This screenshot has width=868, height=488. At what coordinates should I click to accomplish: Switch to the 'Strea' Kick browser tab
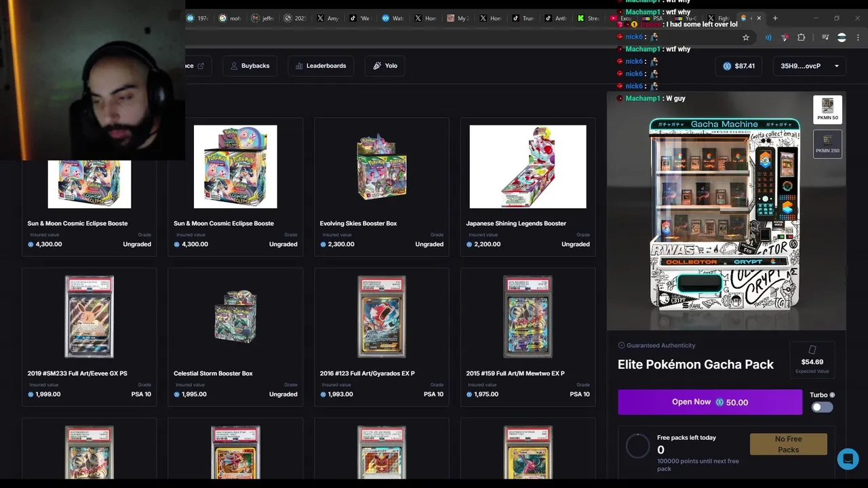[x=589, y=18]
